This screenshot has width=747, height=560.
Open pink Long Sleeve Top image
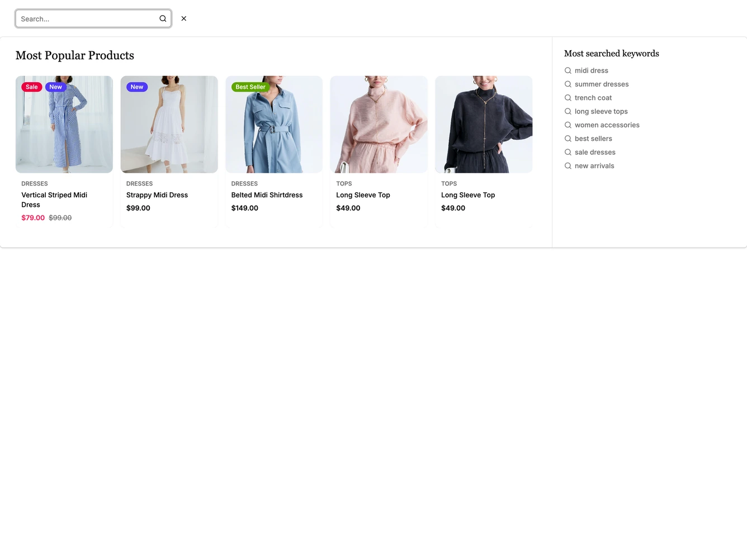click(379, 125)
